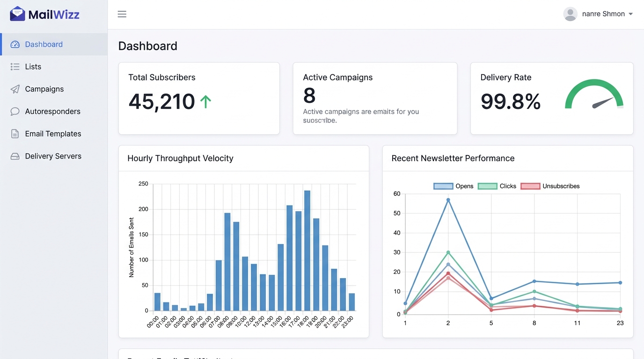644x359 pixels.
Task: Click the user avatar picture
Action: click(570, 14)
